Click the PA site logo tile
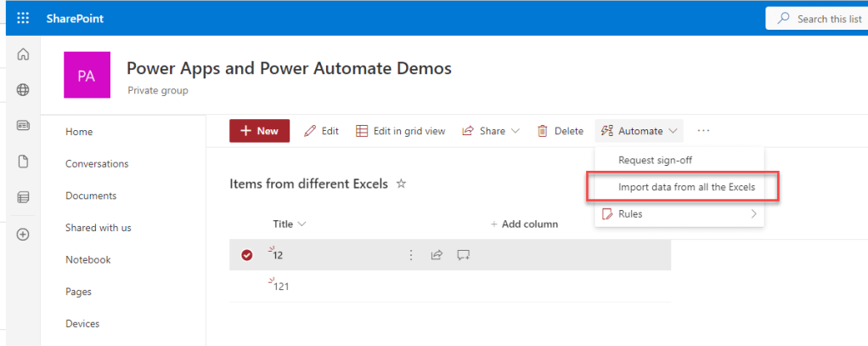Image resolution: width=868 pixels, height=346 pixels. (x=87, y=75)
